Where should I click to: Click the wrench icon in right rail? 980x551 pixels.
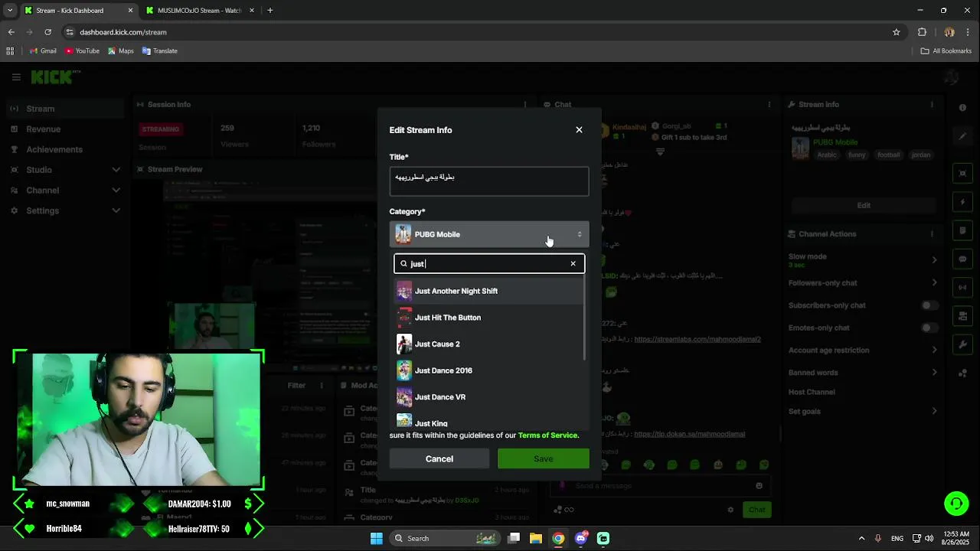tap(962, 345)
